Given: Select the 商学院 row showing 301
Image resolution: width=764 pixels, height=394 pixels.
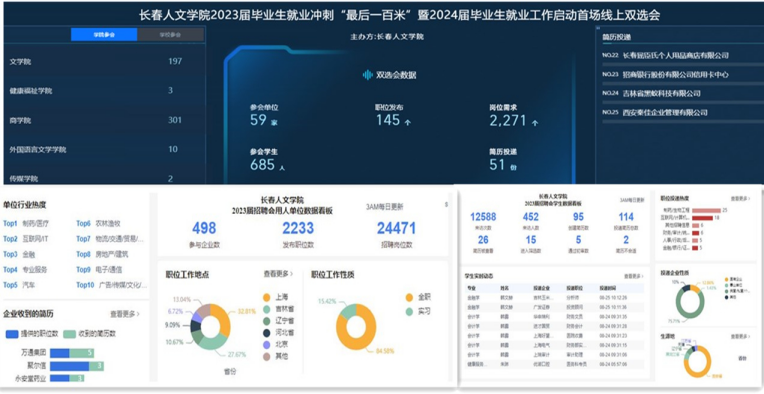Looking at the screenshot, I should [x=104, y=120].
